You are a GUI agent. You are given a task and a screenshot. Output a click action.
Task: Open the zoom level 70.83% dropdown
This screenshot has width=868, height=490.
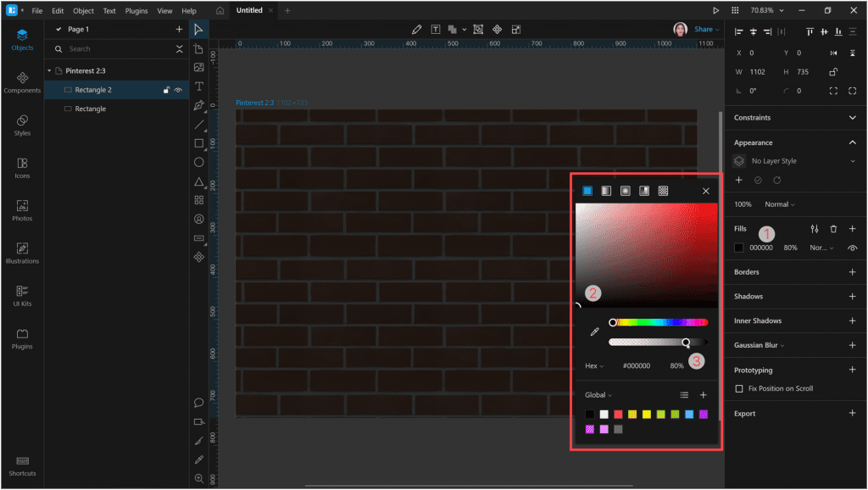(766, 10)
